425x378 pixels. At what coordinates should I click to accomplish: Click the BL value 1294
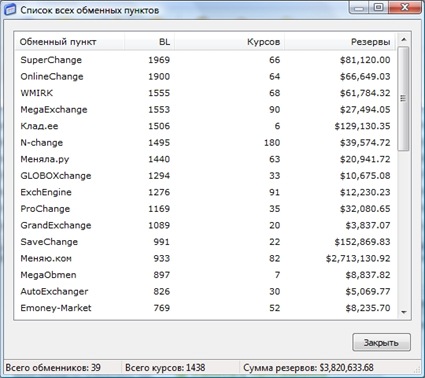point(159,176)
